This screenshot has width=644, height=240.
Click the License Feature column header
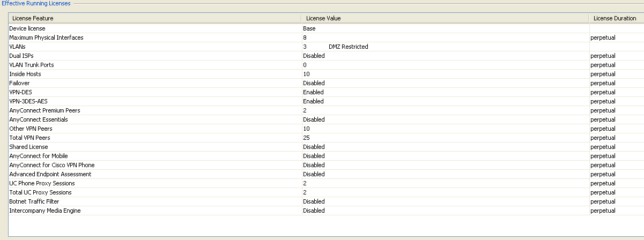pos(33,18)
